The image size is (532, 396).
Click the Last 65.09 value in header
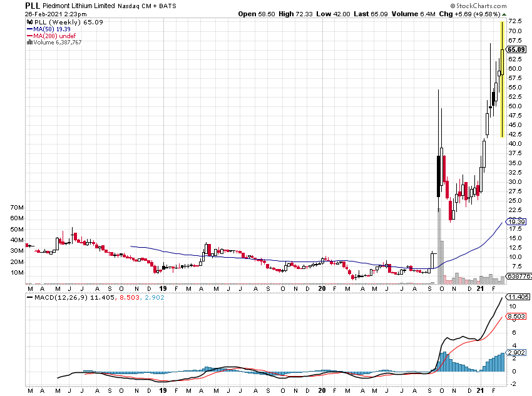[x=371, y=14]
